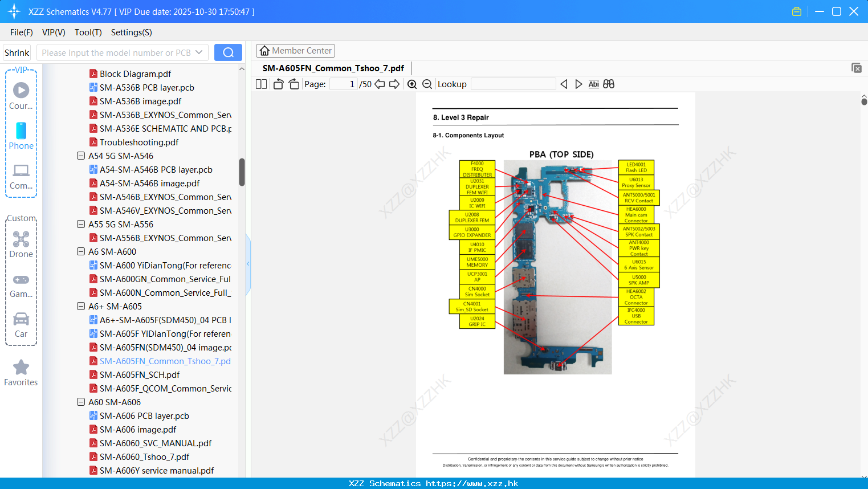868x489 pixels.
Task: Open SM-A546V_EXYNOS_Common_Serv file
Action: [x=160, y=210]
